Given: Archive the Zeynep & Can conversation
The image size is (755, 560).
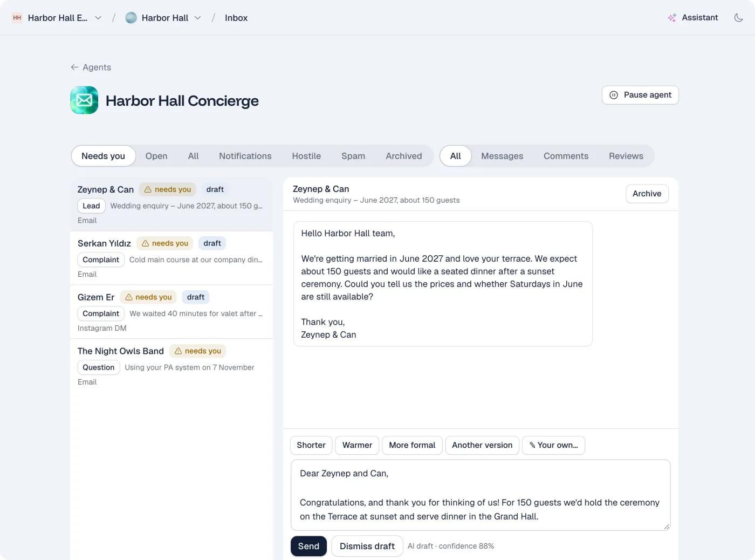Looking at the screenshot, I should (x=647, y=194).
